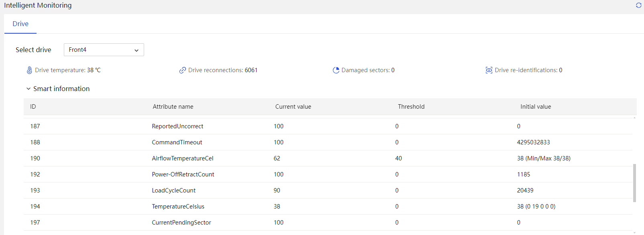Screen dimensions: 644x235
Task: Click the SMART table vertical scrollbar thumb
Action: (x=634, y=183)
